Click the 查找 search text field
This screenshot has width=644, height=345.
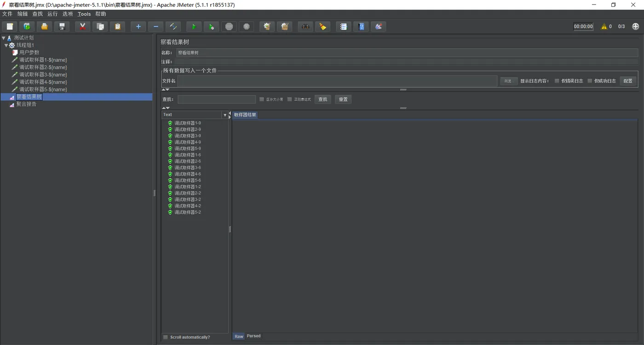(217, 99)
